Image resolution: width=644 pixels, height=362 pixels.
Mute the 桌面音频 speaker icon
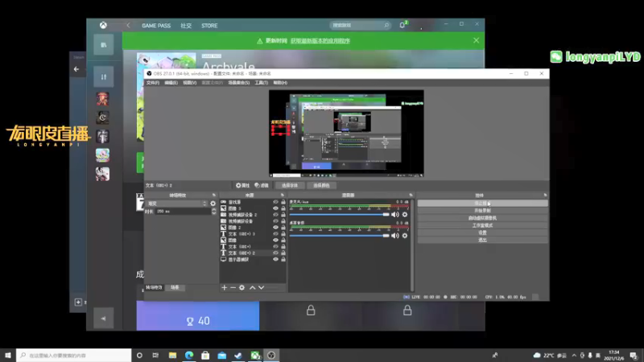pos(395,236)
